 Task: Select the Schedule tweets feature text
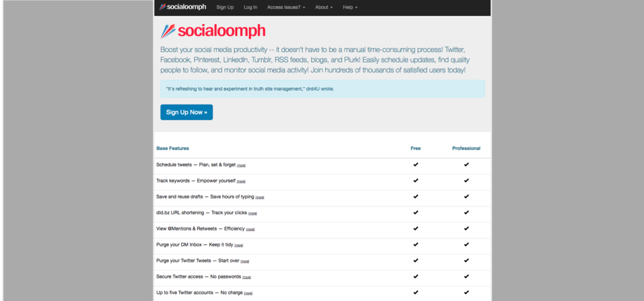point(196,164)
